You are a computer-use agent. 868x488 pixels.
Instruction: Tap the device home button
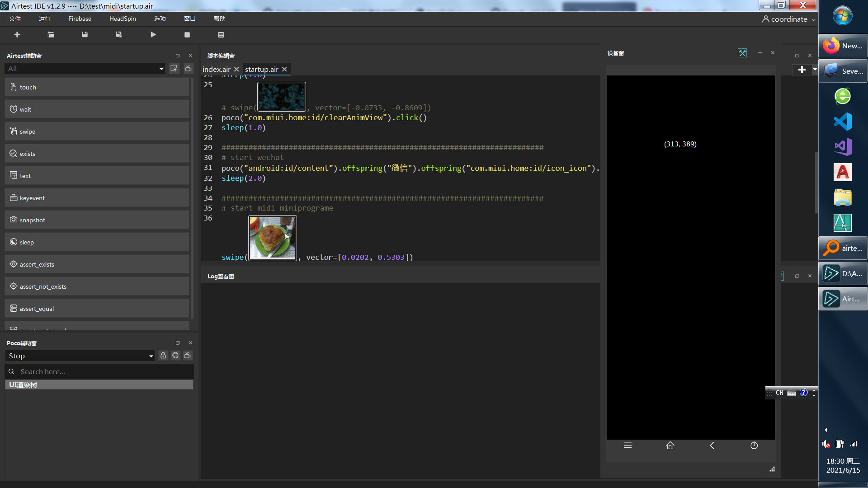click(670, 446)
